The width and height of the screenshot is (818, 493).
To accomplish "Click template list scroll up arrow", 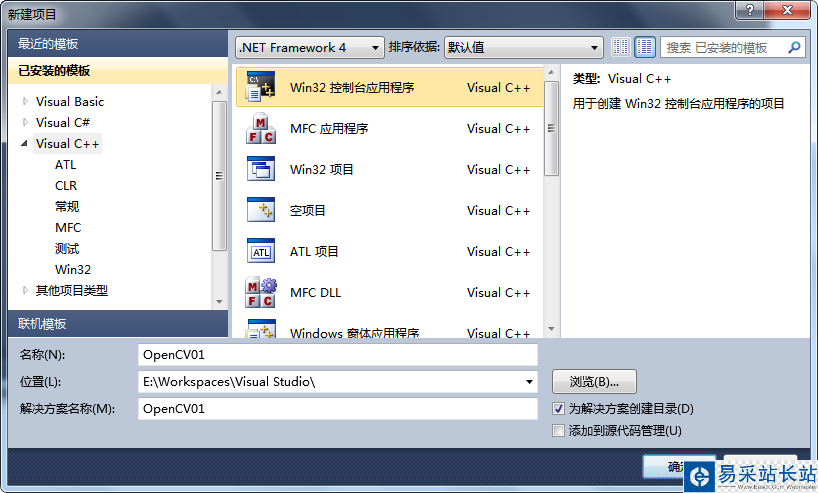I will coord(551,72).
